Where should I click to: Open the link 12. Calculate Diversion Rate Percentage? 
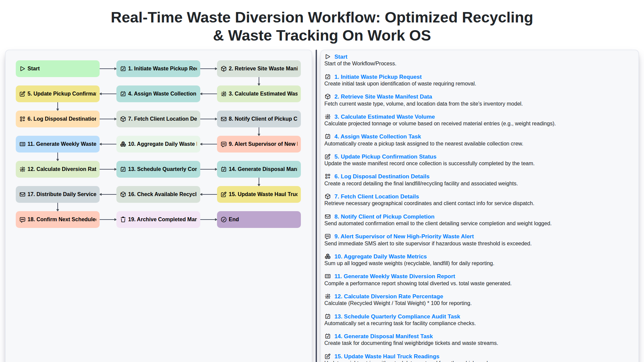(x=388, y=296)
